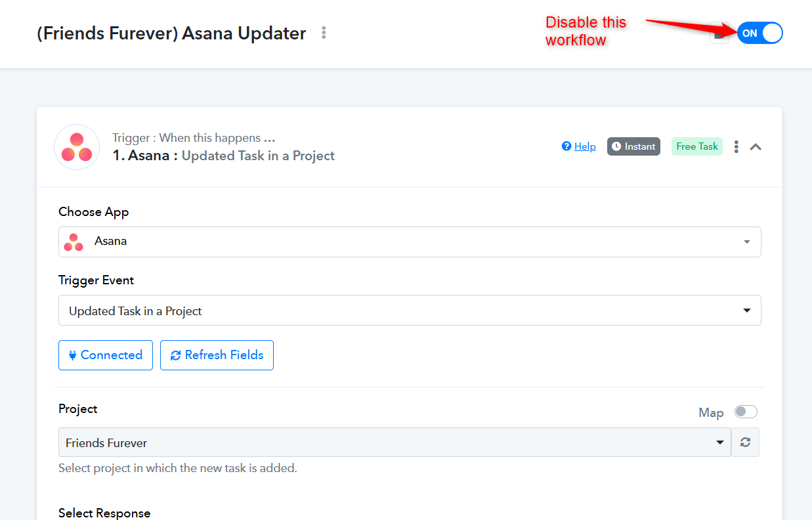Viewport: 812px width, 520px height.
Task: Open the Project dropdown showing Friends Furever
Action: (x=395, y=443)
